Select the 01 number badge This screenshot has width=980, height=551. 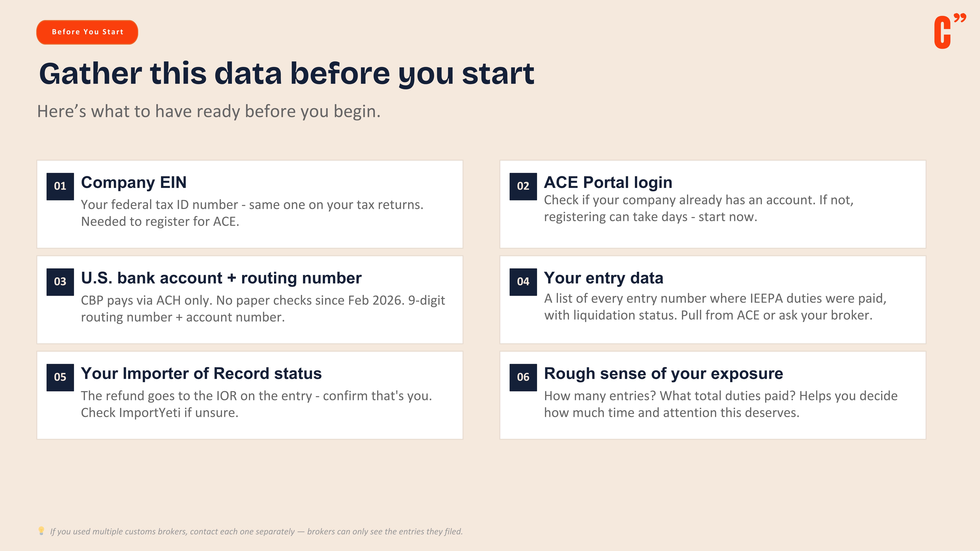point(60,186)
